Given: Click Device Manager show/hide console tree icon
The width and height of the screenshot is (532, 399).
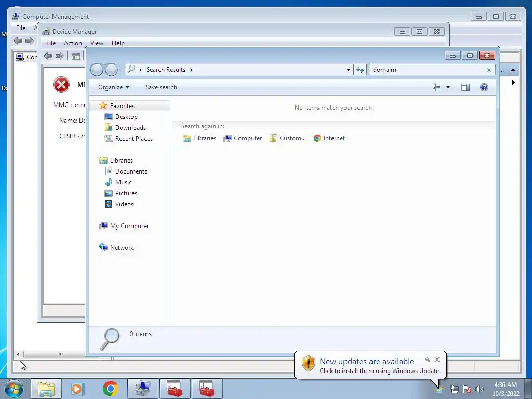Looking at the screenshot, I should click(x=76, y=56).
